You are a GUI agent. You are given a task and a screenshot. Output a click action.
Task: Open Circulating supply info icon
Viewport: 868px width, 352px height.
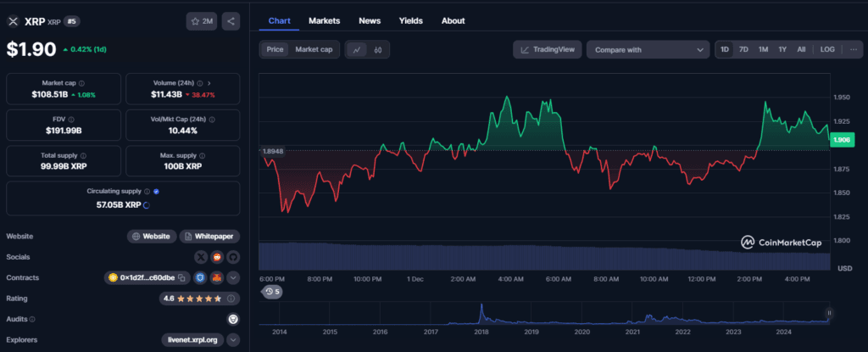[147, 191]
